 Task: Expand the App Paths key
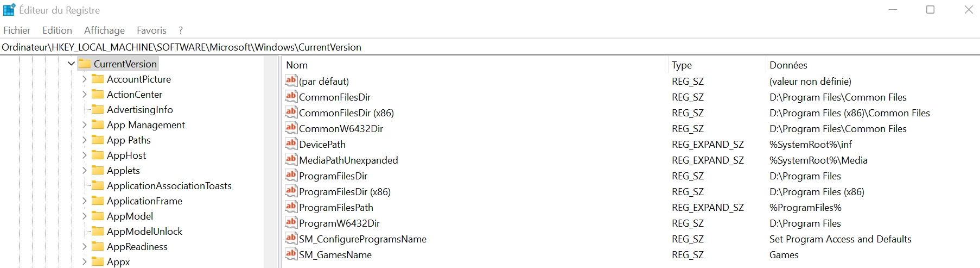84,140
